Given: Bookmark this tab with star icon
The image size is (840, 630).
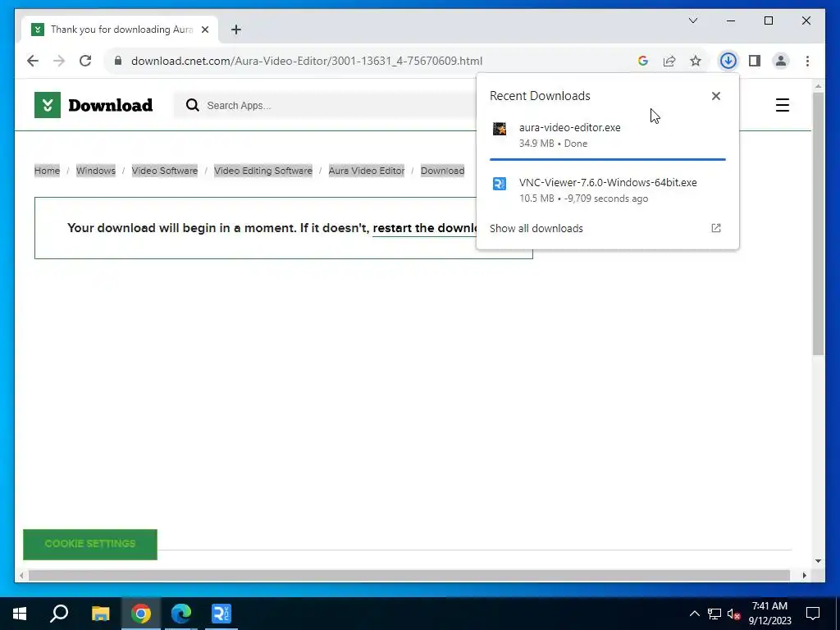Looking at the screenshot, I should [x=696, y=61].
